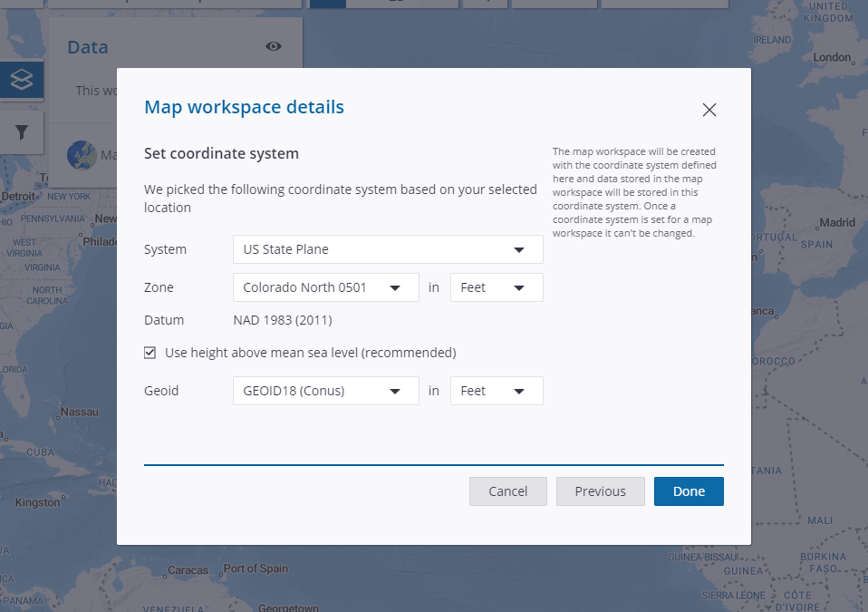Close the Map workspace details dialog
Viewport: 868px width, 612px height.
click(709, 110)
